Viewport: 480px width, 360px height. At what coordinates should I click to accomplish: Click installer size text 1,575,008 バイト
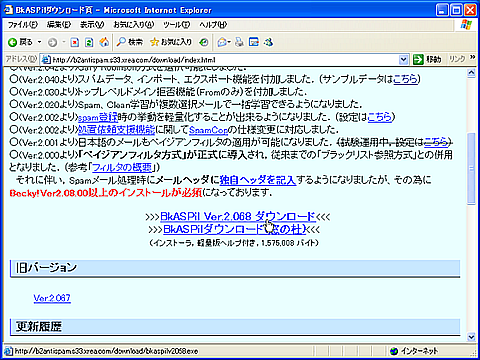coord(290,243)
